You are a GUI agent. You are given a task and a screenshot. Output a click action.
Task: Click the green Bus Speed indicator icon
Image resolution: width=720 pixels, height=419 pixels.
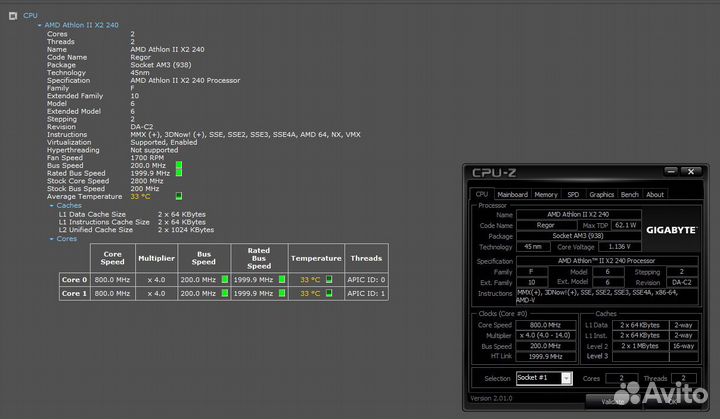point(179,164)
